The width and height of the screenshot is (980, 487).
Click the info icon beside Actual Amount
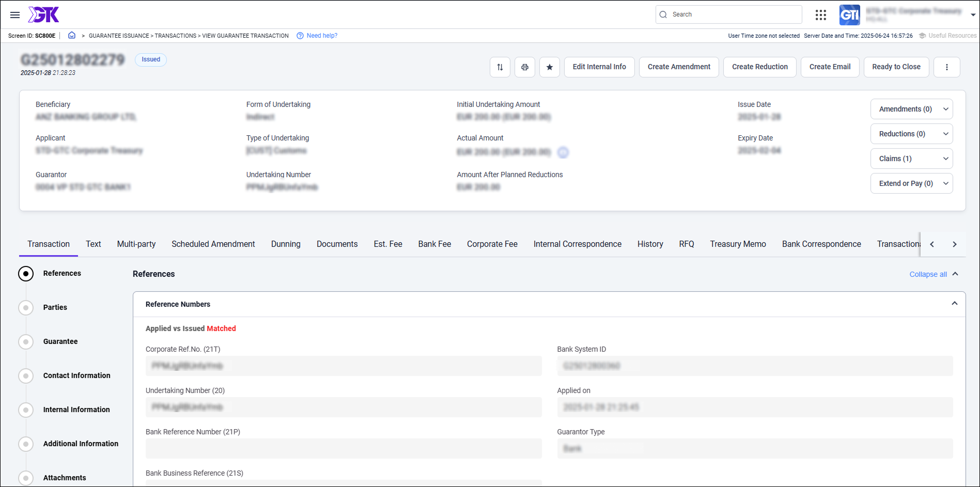563,152
